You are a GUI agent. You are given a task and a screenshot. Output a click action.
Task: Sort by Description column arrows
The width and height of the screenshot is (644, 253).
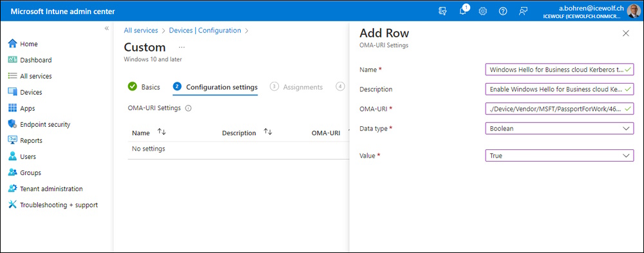(x=268, y=132)
